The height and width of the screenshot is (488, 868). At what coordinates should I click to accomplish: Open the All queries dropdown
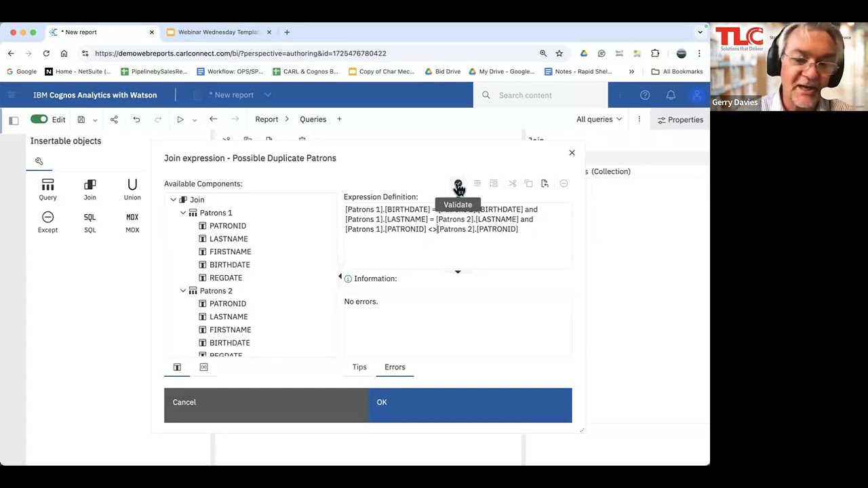(x=599, y=119)
